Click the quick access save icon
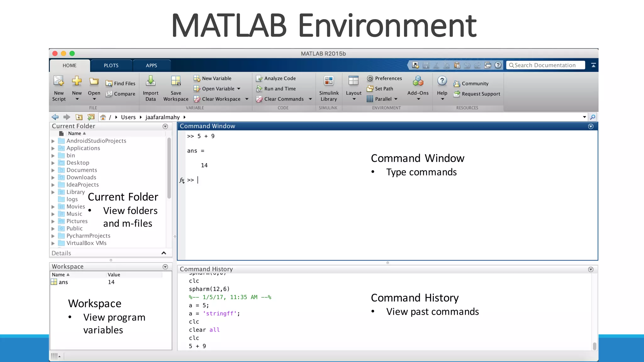The image size is (644, 362). coord(426,65)
